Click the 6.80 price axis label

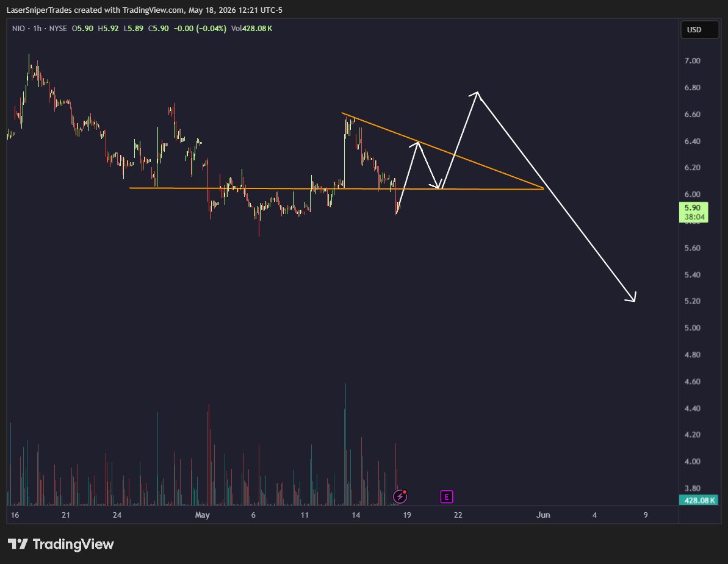click(692, 88)
